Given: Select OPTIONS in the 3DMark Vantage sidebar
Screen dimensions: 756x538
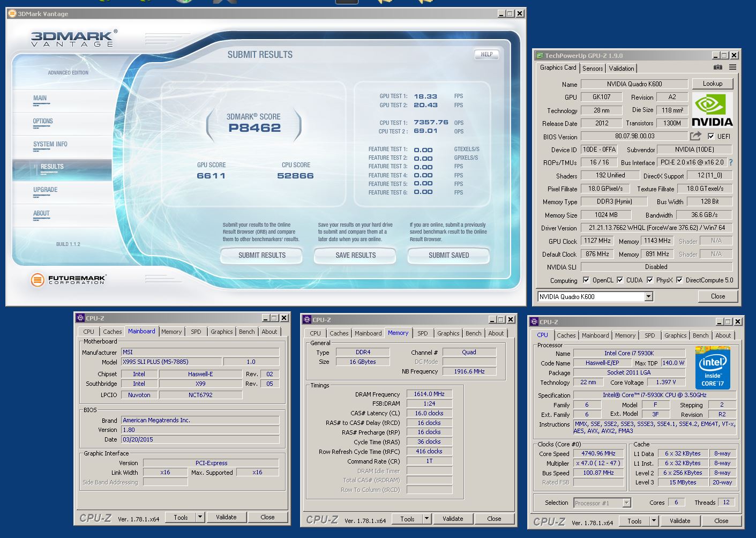Looking at the screenshot, I should [43, 121].
